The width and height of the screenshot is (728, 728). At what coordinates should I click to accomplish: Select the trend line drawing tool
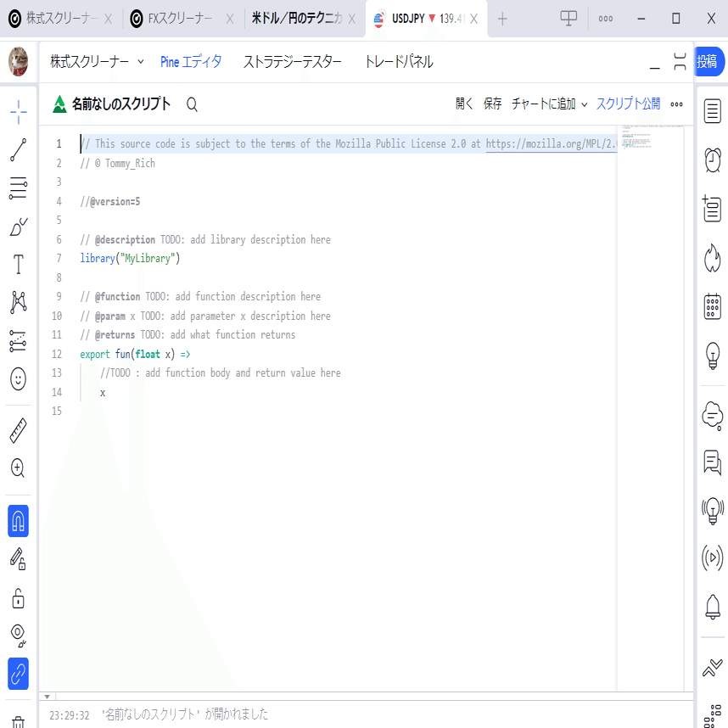point(18,150)
